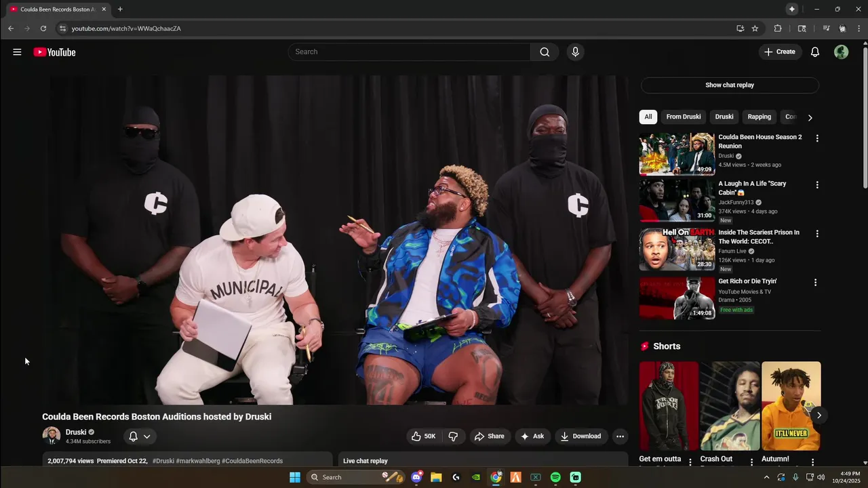The height and width of the screenshot is (488, 868).
Task: Select the From Druski filter chip
Action: 684,117
